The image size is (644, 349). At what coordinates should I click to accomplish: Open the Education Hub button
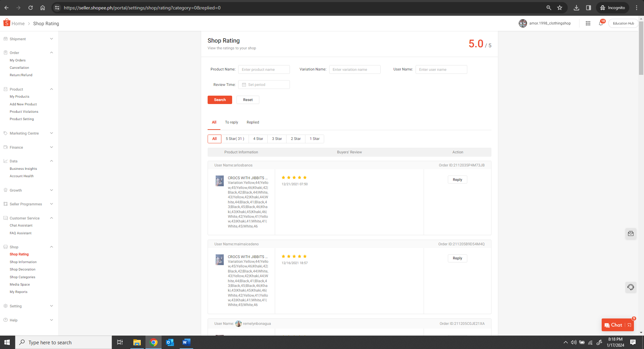coord(623,23)
